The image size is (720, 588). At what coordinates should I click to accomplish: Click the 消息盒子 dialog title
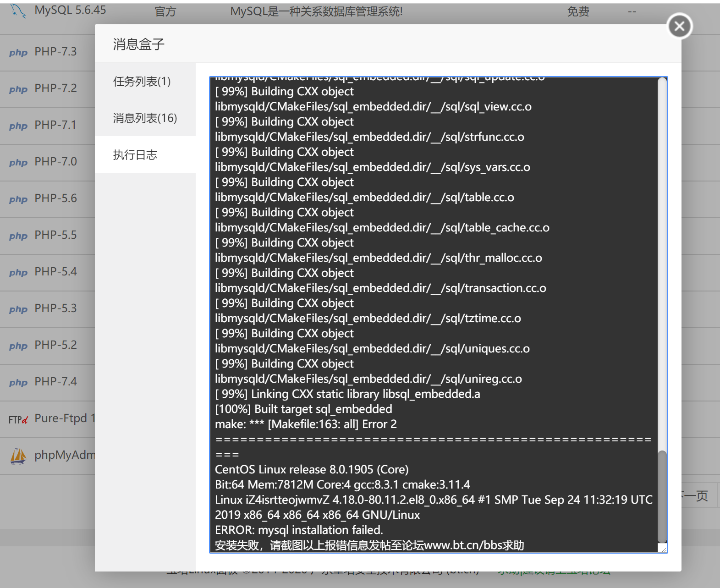139,44
